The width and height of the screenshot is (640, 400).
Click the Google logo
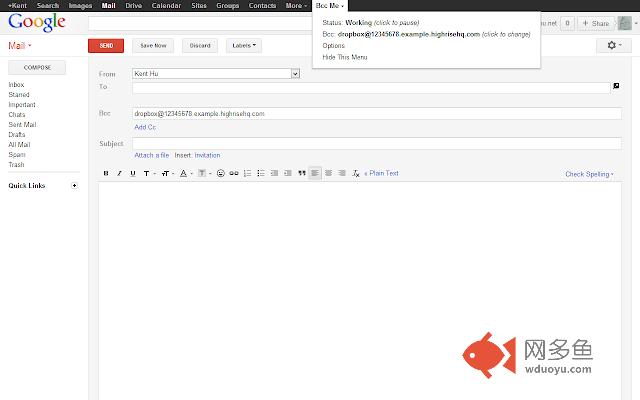[37, 22]
